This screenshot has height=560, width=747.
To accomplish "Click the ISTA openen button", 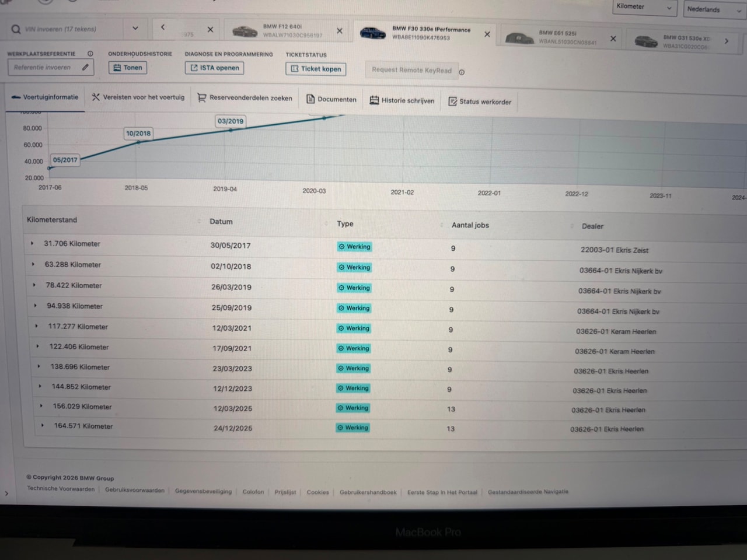I will [x=215, y=68].
